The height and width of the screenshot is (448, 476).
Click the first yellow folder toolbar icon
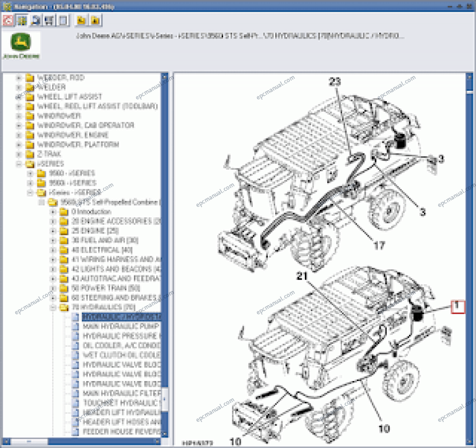click(81, 20)
